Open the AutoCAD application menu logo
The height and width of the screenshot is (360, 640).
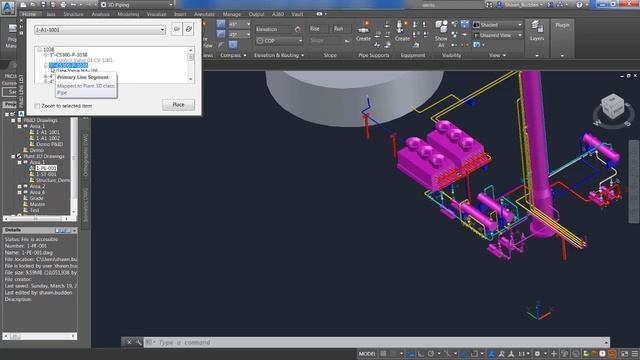[x=8, y=7]
